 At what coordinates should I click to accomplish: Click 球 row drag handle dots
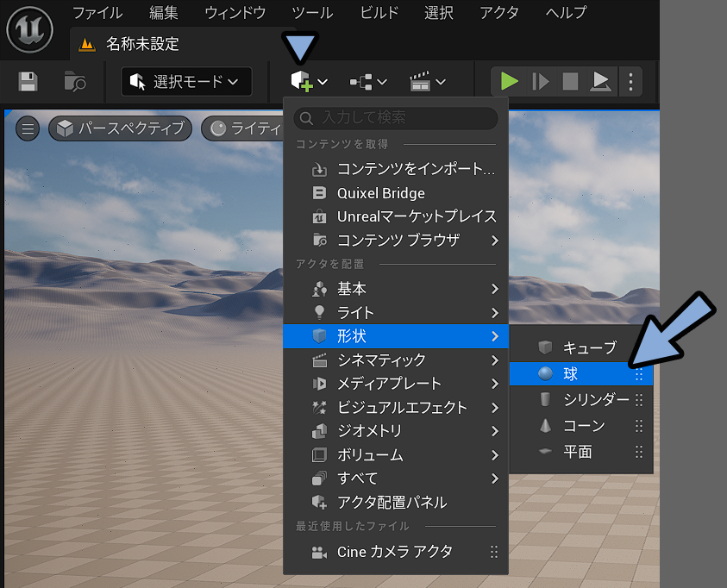click(639, 374)
